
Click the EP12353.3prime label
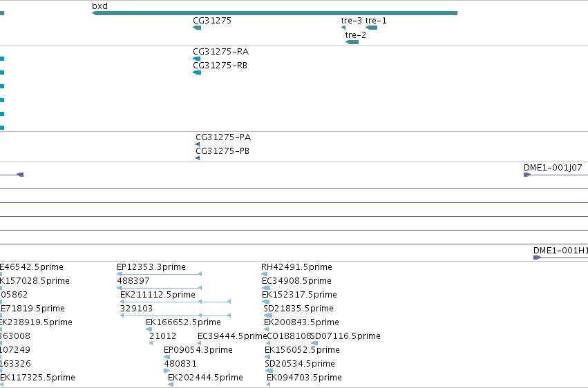(151, 267)
